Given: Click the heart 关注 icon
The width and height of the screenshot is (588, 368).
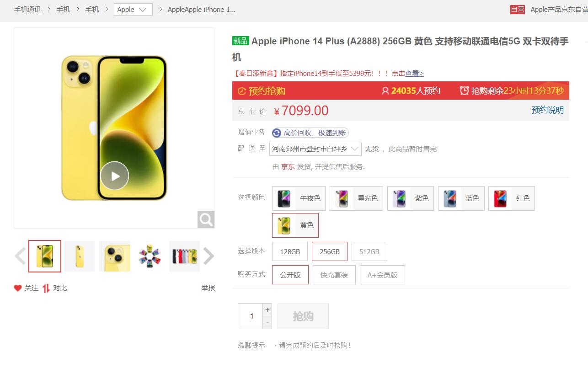Looking at the screenshot, I should [18, 288].
